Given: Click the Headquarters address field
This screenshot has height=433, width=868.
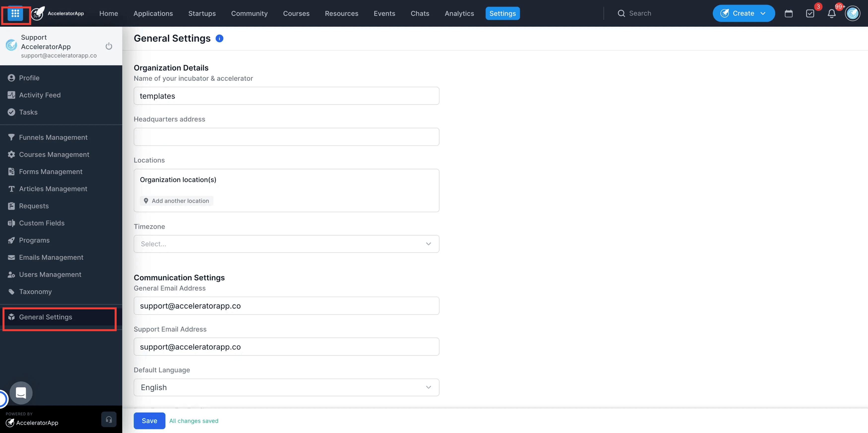Looking at the screenshot, I should [x=286, y=137].
